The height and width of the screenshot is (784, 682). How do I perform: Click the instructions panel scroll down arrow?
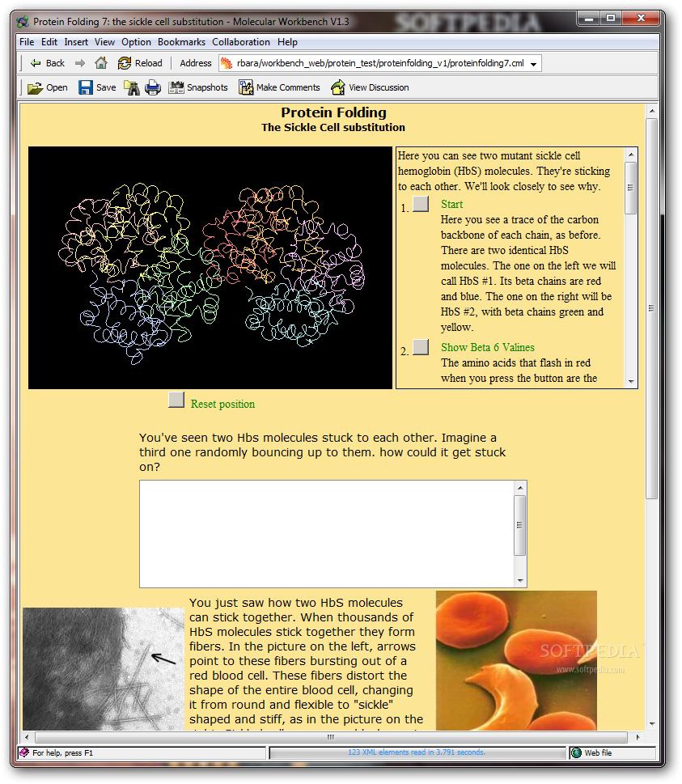coord(631,382)
